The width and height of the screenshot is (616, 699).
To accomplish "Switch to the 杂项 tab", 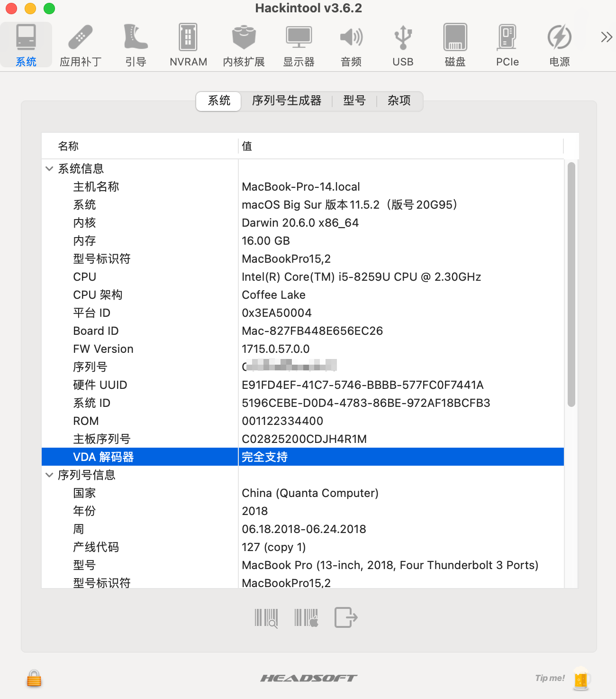I will tap(399, 101).
